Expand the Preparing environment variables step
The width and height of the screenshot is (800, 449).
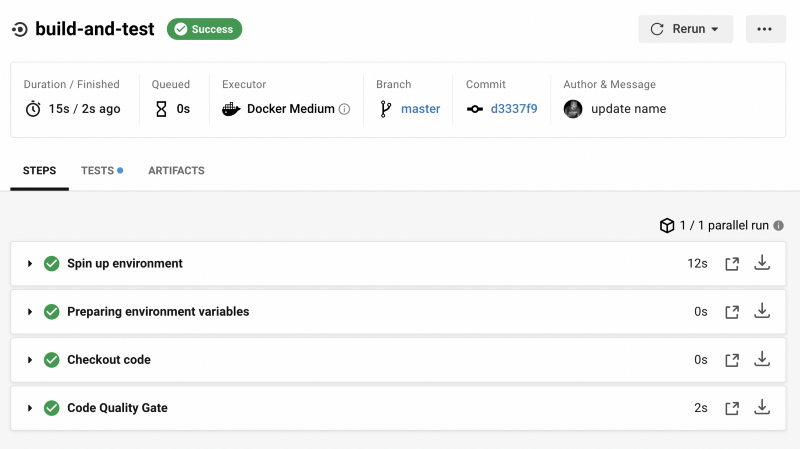pos(30,312)
